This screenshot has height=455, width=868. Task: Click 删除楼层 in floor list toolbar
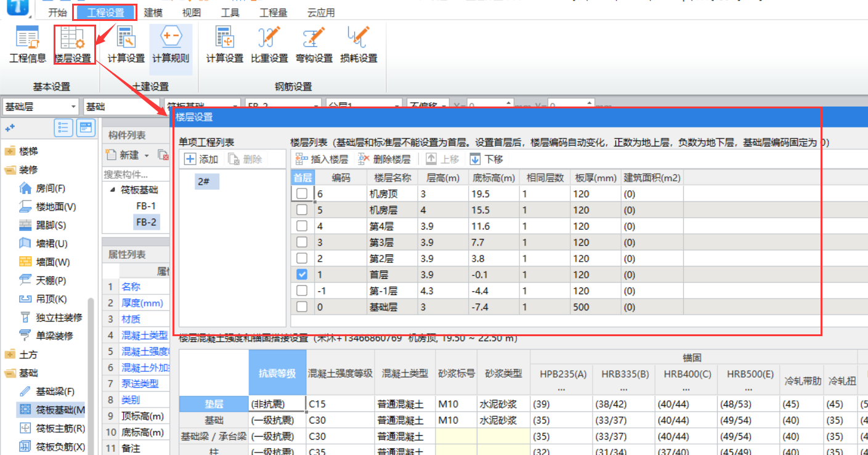384,159
